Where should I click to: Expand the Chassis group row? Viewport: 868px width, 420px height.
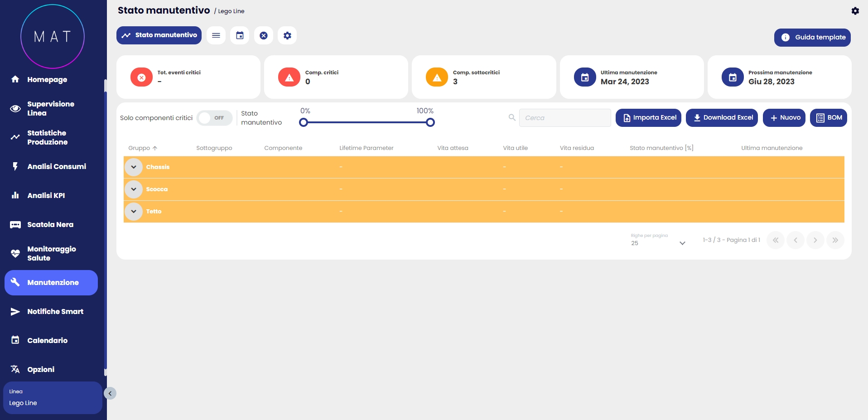point(134,167)
